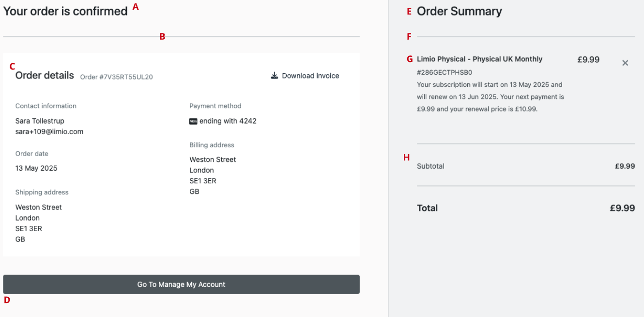Click the Order details heading
This screenshot has width=644, height=317.
tap(45, 75)
